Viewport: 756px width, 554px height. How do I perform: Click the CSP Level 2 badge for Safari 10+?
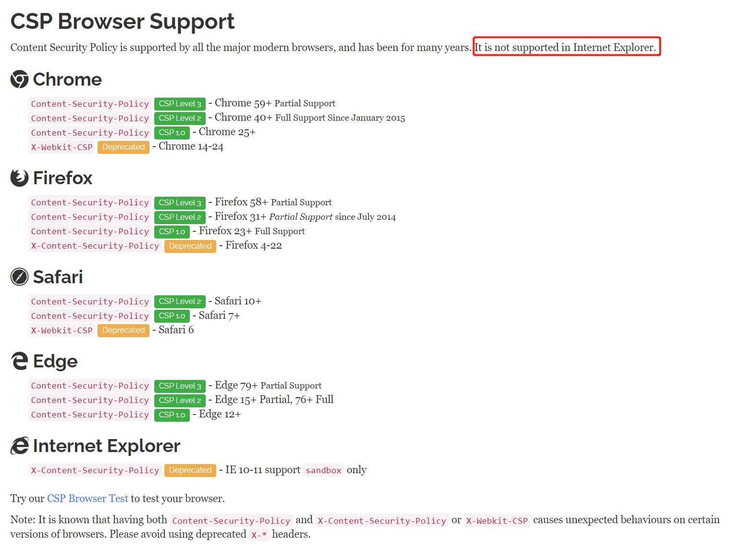pyautogui.click(x=180, y=302)
